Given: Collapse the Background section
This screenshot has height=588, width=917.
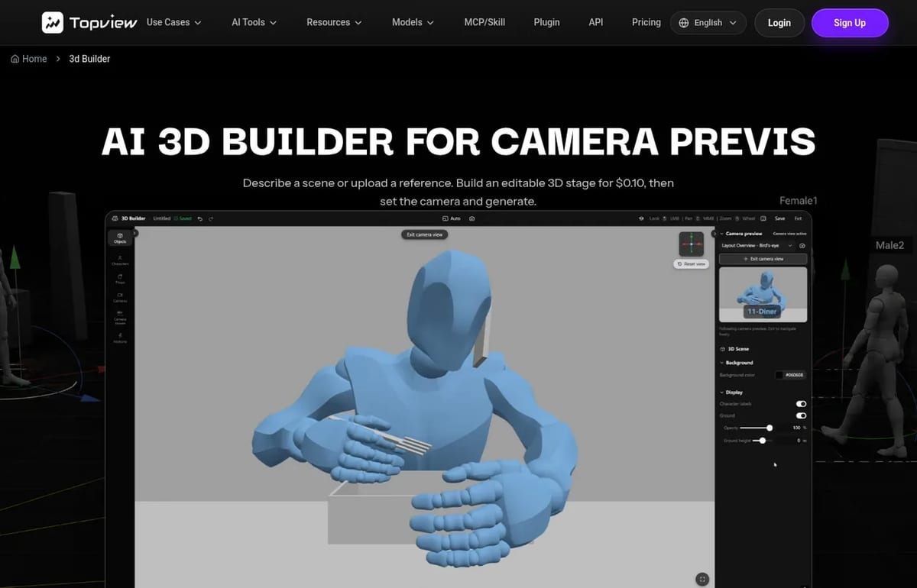Looking at the screenshot, I should click(x=721, y=363).
